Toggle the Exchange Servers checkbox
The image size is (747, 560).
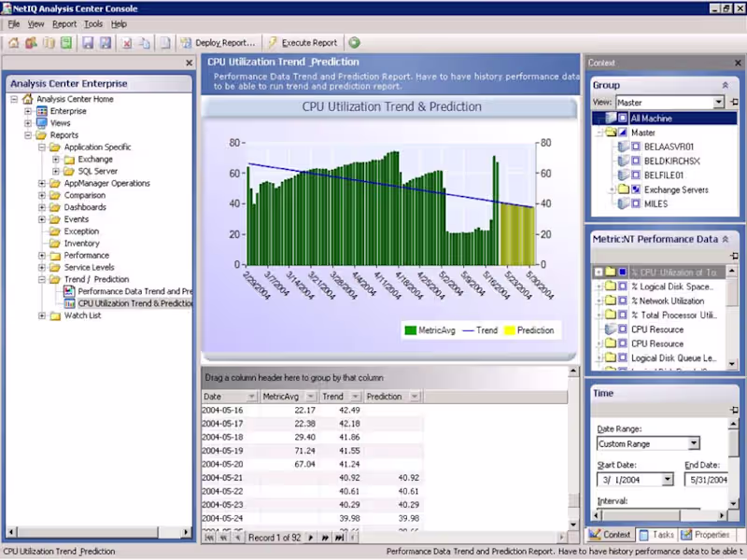pyautogui.click(x=636, y=189)
